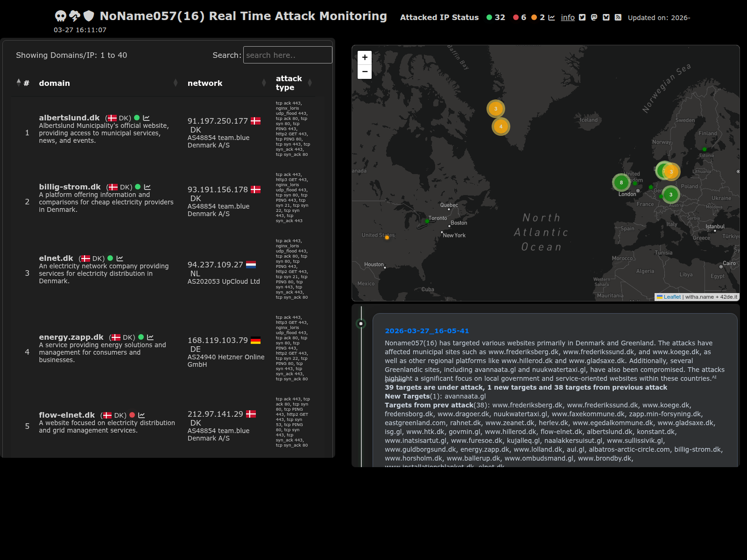Image resolution: width=747 pixels, height=560 pixels.
Task: Open the Bluesky butterfly icon link
Action: click(606, 17)
